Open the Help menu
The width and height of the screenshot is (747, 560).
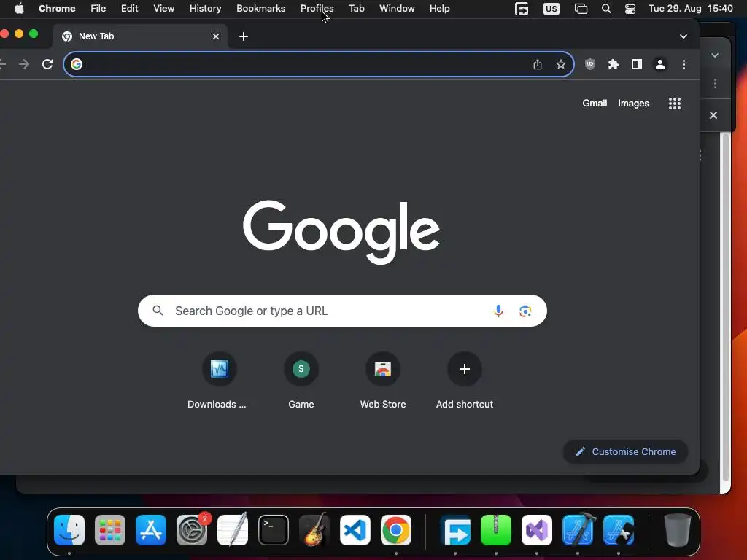click(439, 9)
